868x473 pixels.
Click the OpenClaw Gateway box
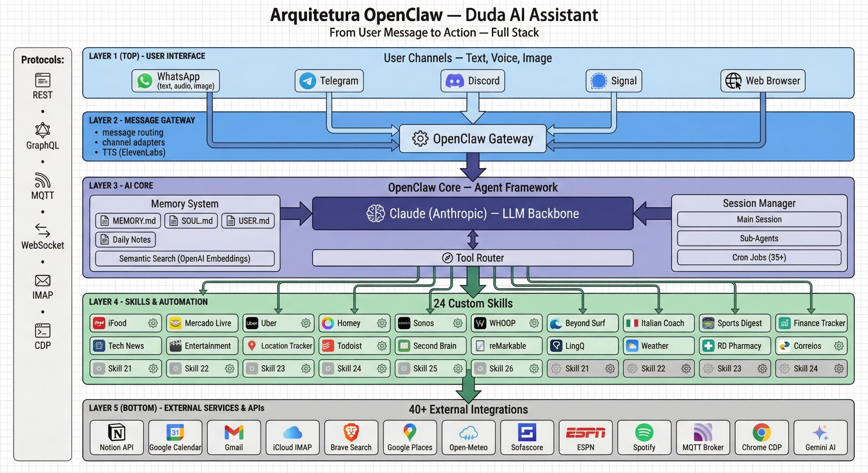click(x=473, y=138)
